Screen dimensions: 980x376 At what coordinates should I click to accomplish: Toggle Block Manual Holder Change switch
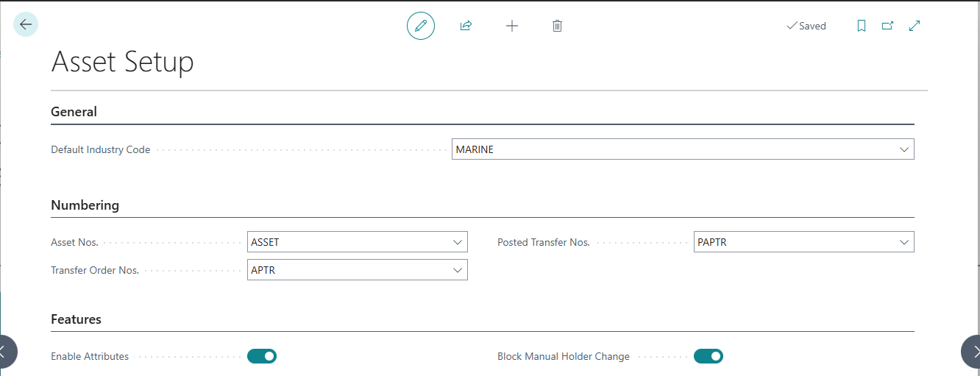pyautogui.click(x=709, y=356)
